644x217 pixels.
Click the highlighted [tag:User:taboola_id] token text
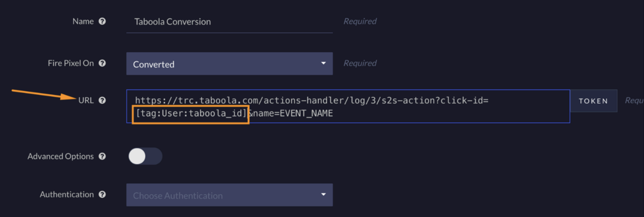[x=191, y=114]
